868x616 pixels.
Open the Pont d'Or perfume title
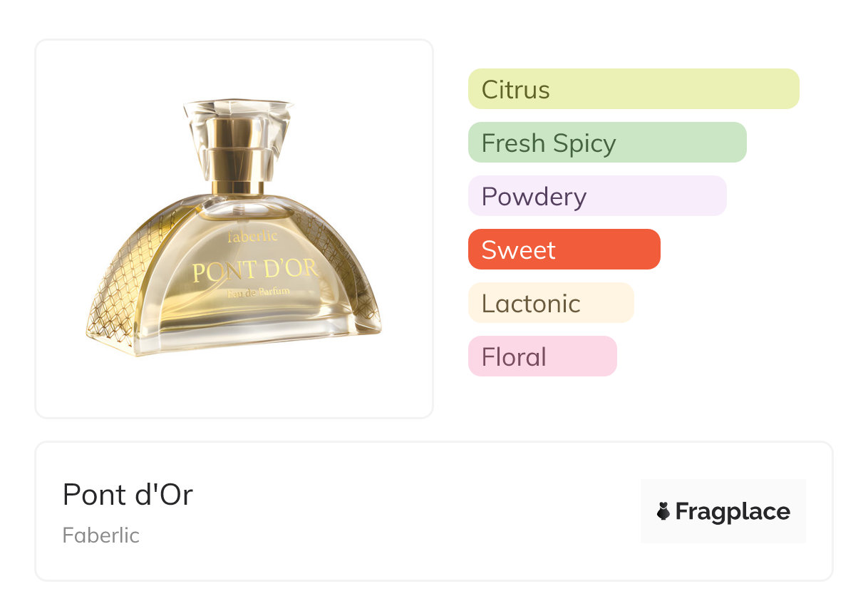coord(128,495)
